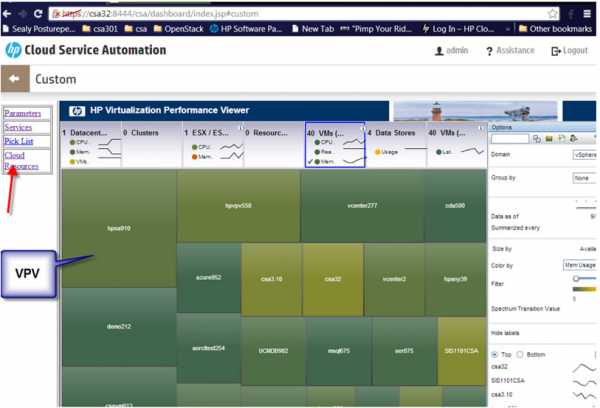Open the Color by Mem Usage dropdown
Screen dimensions: 600x408
coord(580,265)
